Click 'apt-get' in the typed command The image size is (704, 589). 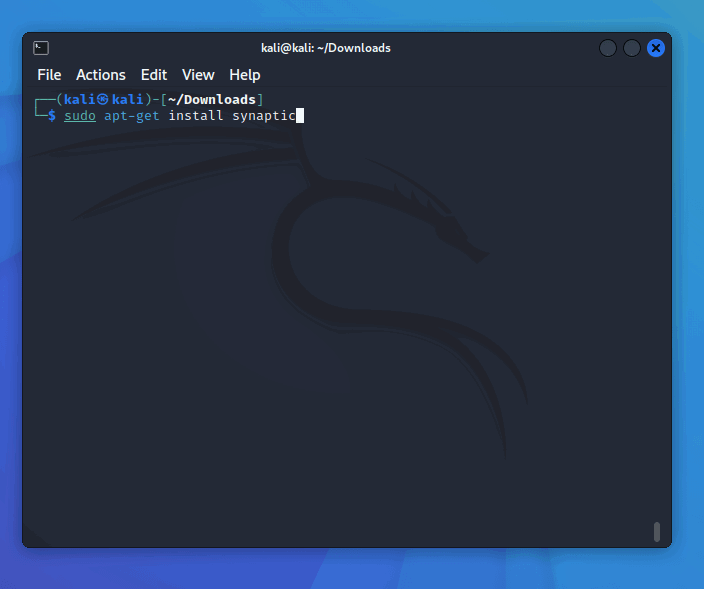[132, 116]
